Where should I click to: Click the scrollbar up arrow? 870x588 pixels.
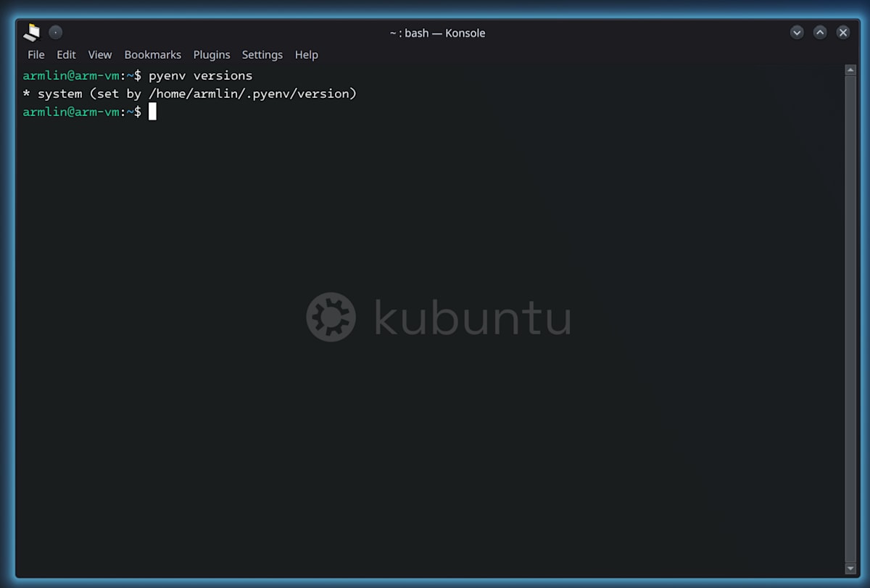click(851, 70)
